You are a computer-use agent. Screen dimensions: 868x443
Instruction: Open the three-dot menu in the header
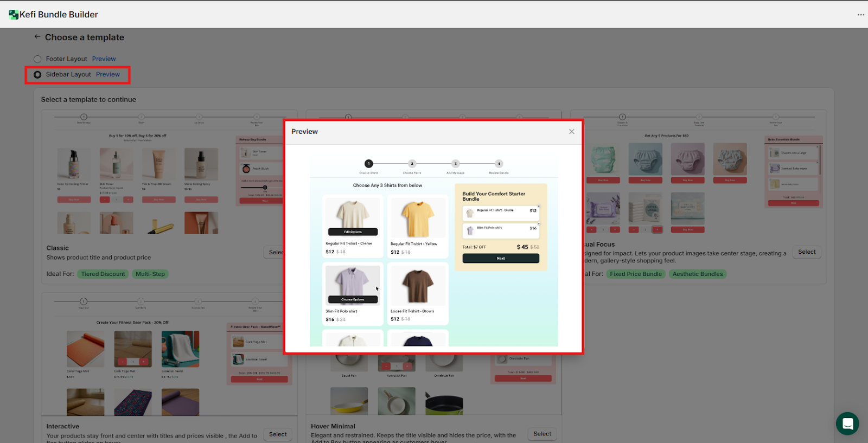(860, 15)
